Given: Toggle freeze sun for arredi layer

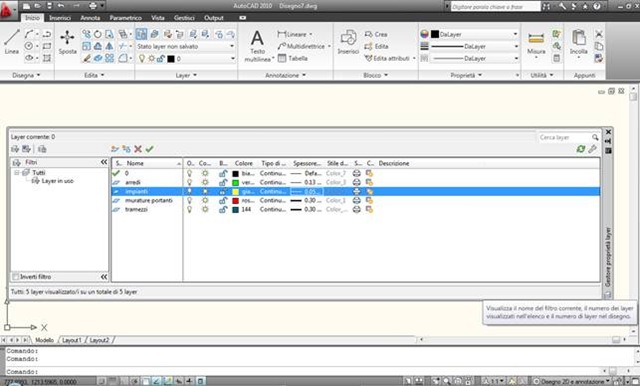Looking at the screenshot, I should 205,182.
